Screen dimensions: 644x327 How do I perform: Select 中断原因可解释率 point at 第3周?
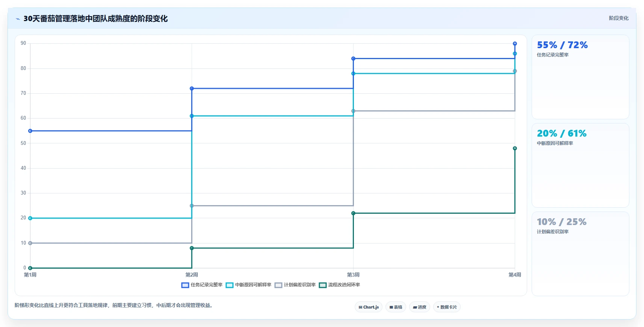point(353,73)
